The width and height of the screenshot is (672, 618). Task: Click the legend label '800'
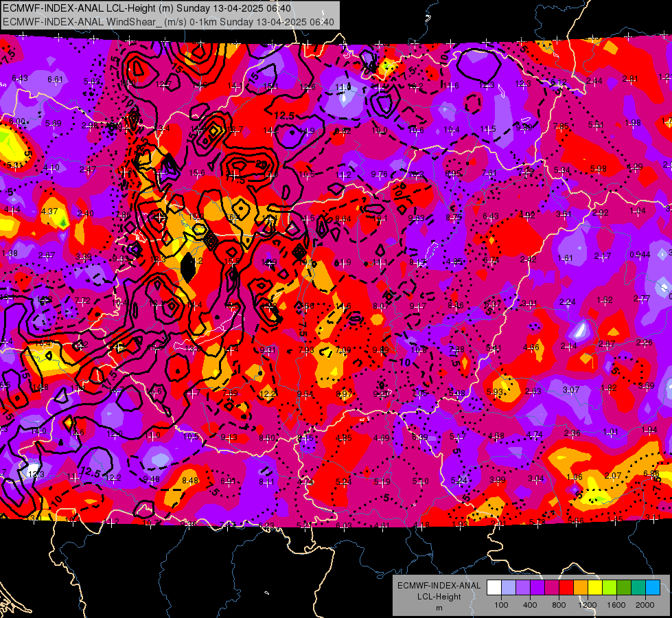(559, 605)
